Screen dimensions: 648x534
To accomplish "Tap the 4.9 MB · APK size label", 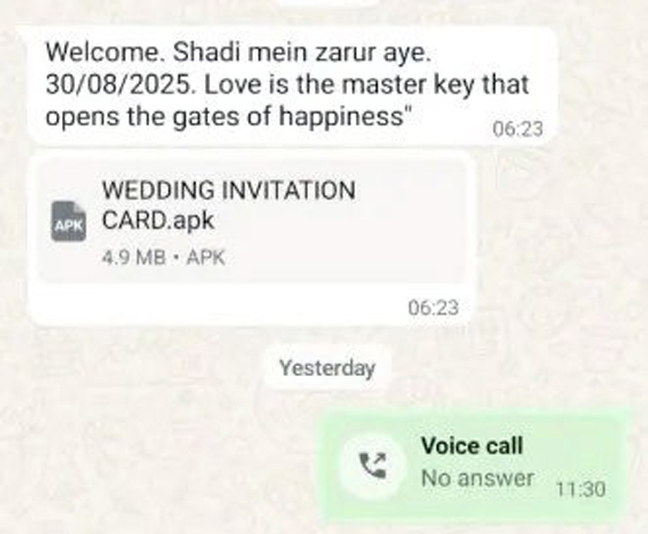I will (163, 258).
